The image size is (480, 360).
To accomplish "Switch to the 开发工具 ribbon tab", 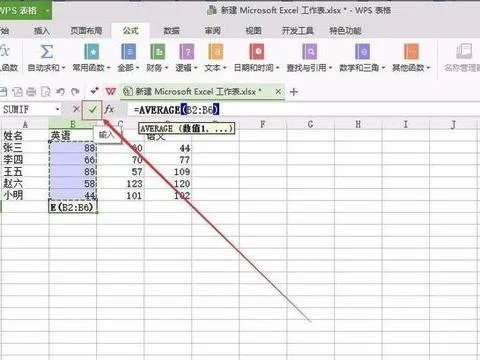I will (297, 31).
